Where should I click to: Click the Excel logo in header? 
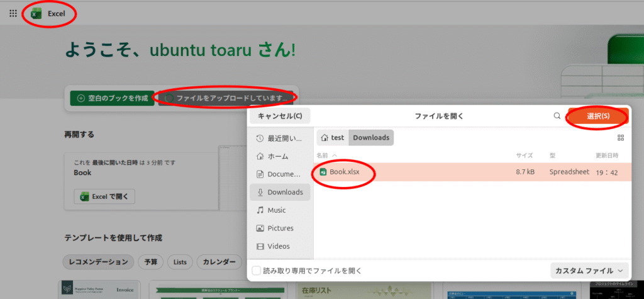37,13
